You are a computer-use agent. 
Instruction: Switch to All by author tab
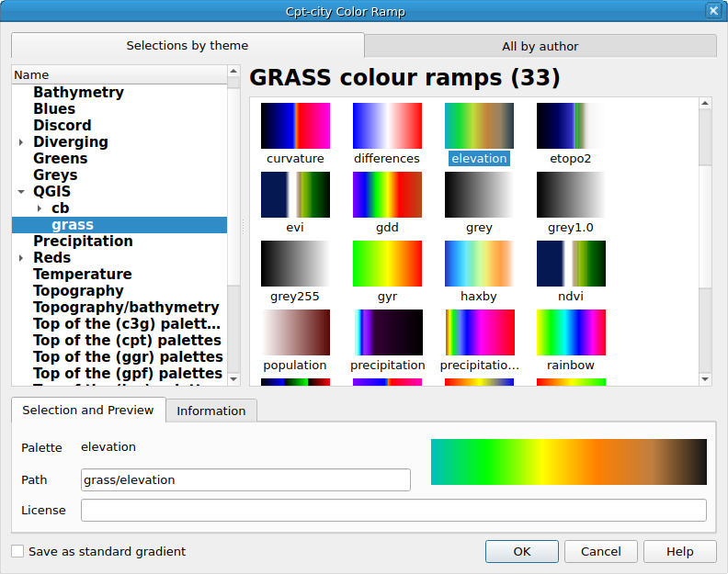(540, 46)
